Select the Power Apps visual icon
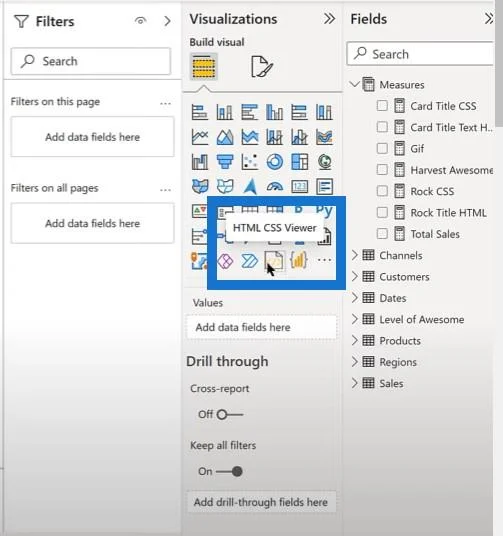 tap(225, 262)
